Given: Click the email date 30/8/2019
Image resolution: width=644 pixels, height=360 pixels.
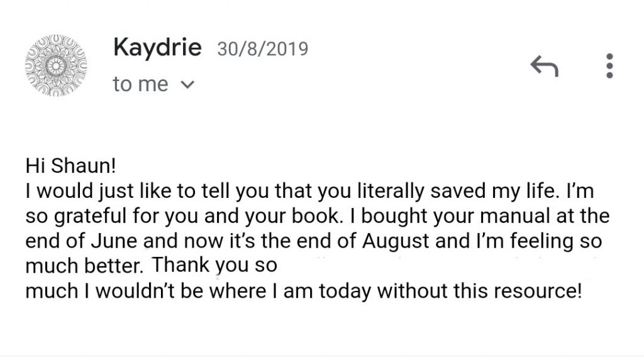Looking at the screenshot, I should click(x=262, y=49).
